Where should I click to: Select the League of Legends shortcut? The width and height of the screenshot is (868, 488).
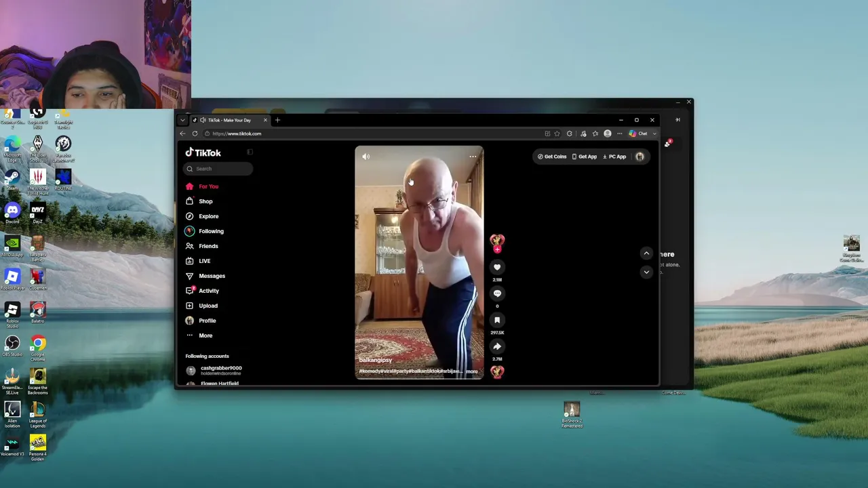[x=38, y=415]
